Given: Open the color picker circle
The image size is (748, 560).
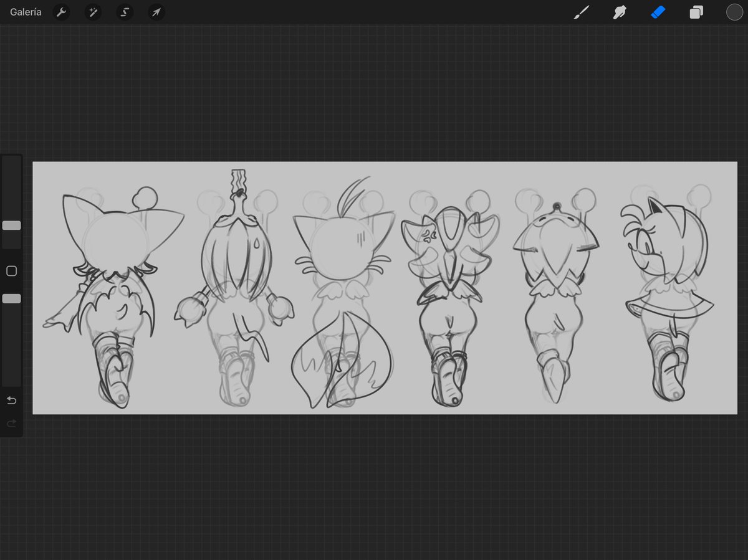Looking at the screenshot, I should pyautogui.click(x=734, y=12).
